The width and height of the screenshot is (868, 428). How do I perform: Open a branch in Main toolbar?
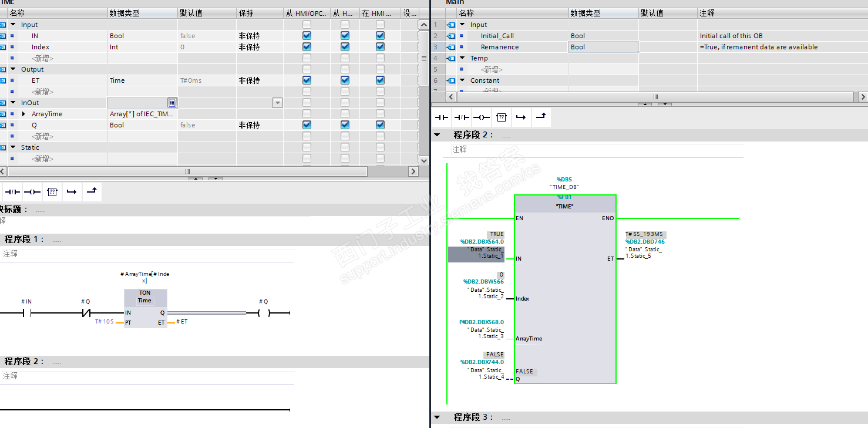pyautogui.click(x=521, y=117)
